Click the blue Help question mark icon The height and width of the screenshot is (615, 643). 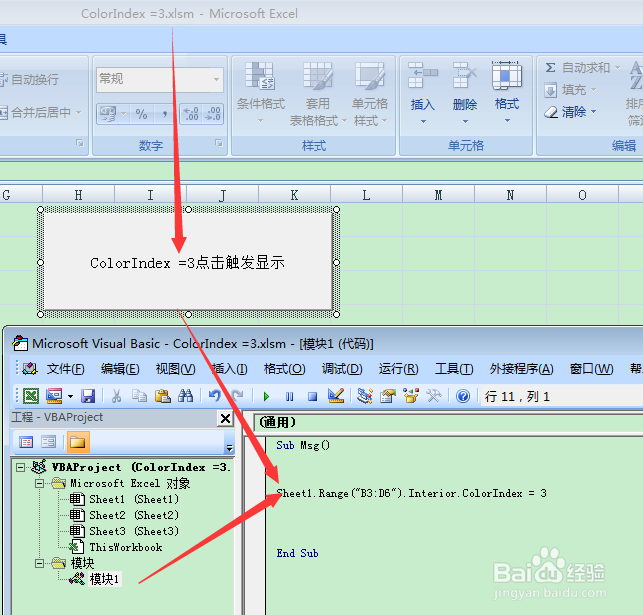tap(463, 396)
